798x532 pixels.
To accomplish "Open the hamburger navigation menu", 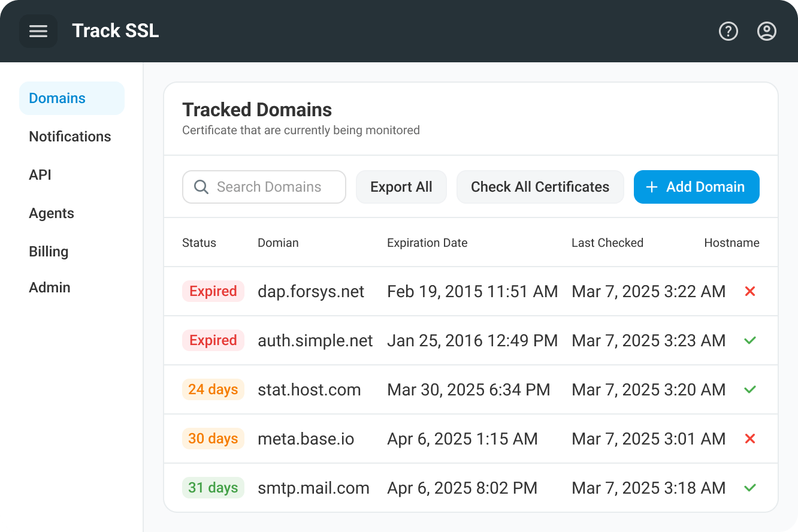I will pos(38,31).
